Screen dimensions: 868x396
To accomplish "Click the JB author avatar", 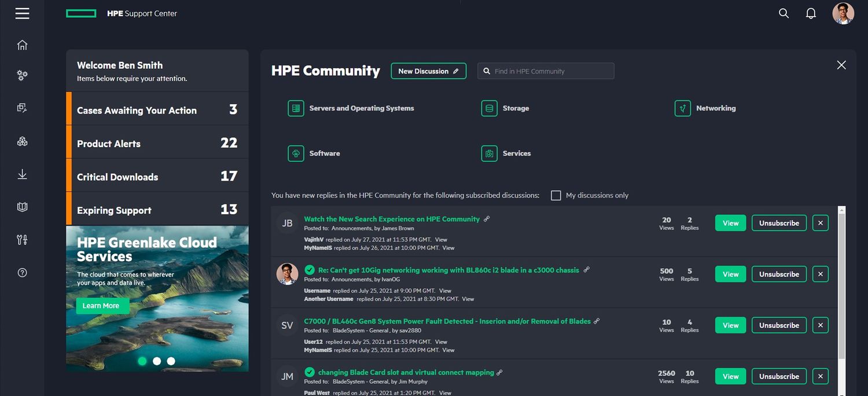I will point(287,223).
